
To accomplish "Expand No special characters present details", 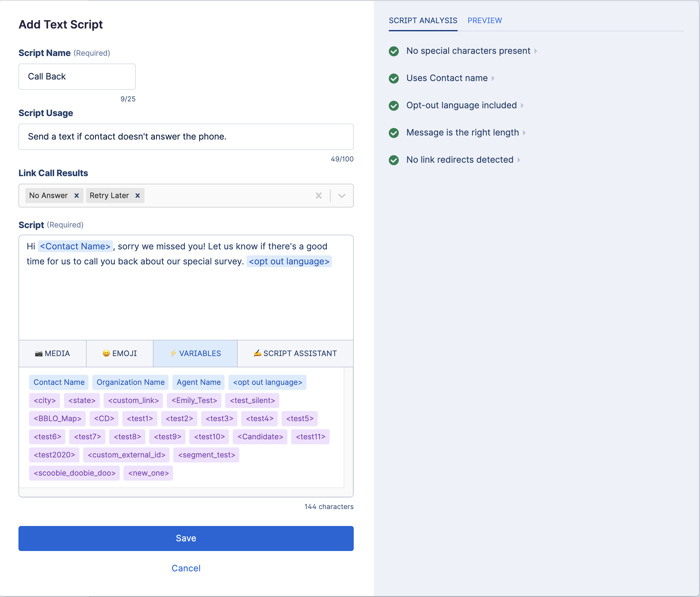I will coord(535,51).
